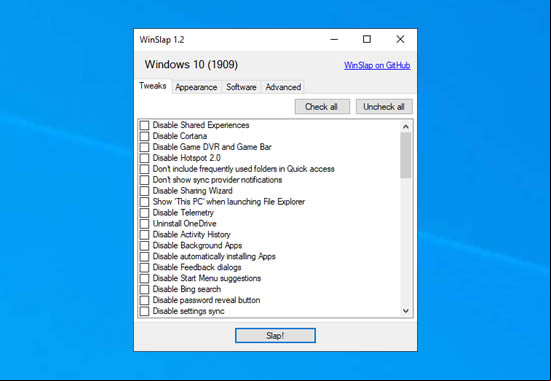Image resolution: width=551 pixels, height=381 pixels.
Task: Open the Appearance tab
Action: [x=196, y=87]
